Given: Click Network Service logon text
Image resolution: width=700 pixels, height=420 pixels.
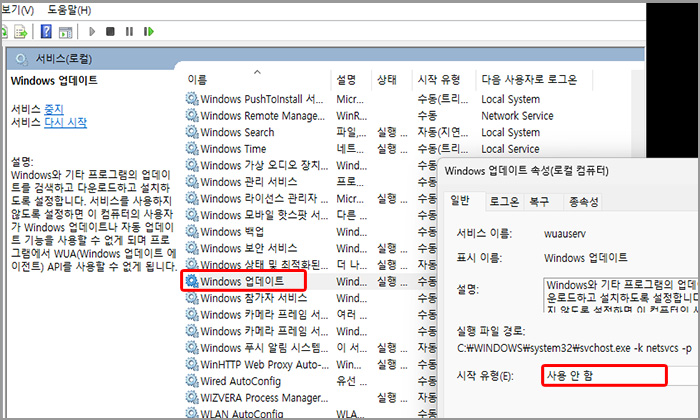Looking at the screenshot, I should pos(517,116).
